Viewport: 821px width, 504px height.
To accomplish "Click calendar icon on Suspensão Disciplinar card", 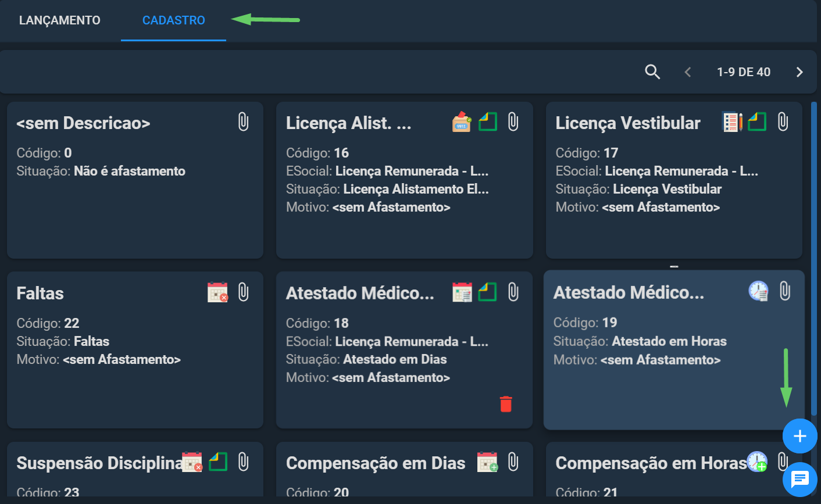I will (x=192, y=462).
